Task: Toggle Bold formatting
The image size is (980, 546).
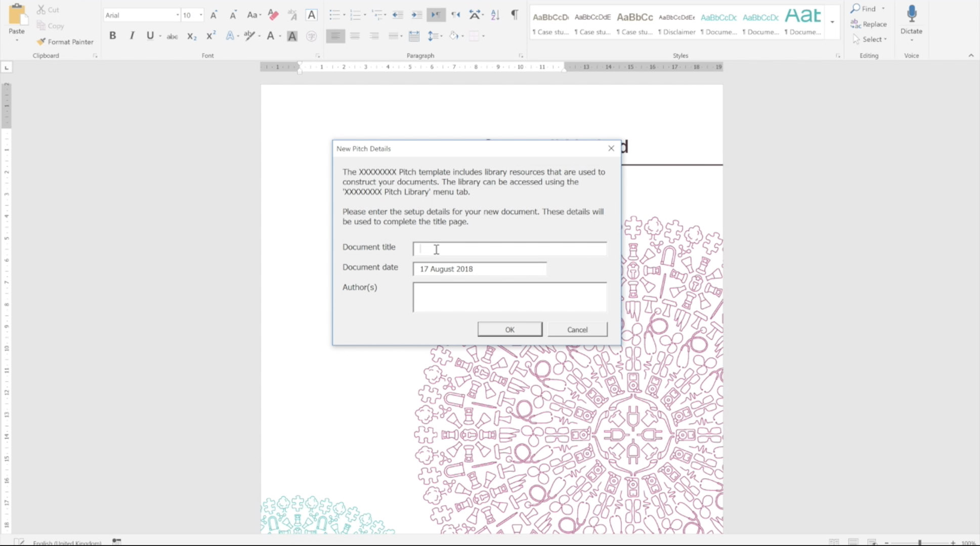Action: 113,36
